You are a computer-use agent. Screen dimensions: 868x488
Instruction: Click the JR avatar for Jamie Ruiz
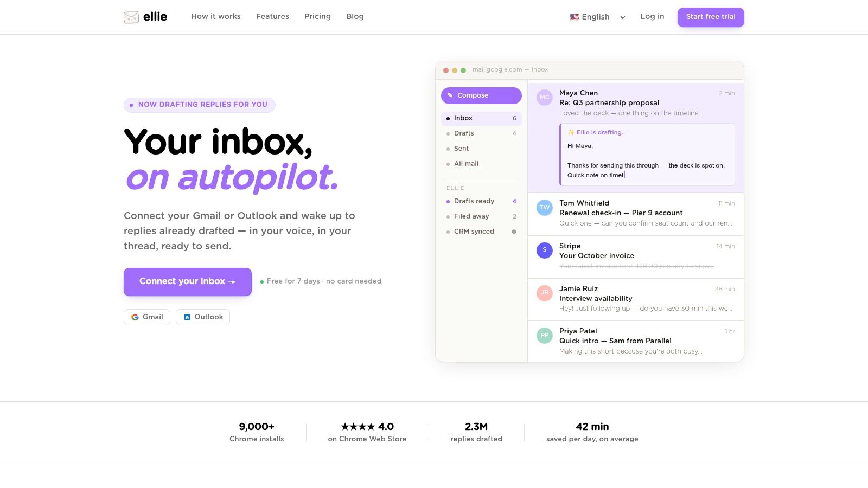pos(545,293)
